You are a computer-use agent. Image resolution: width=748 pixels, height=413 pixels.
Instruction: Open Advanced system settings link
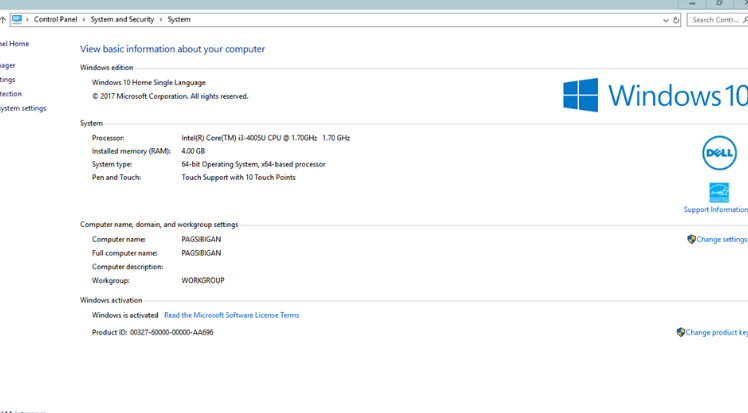pyautogui.click(x=23, y=108)
